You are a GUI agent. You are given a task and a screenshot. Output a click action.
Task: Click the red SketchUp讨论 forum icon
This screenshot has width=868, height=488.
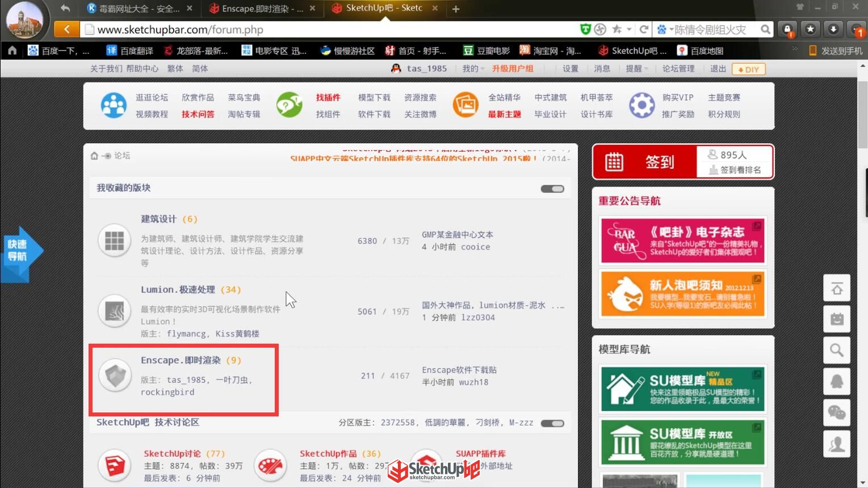115,465
